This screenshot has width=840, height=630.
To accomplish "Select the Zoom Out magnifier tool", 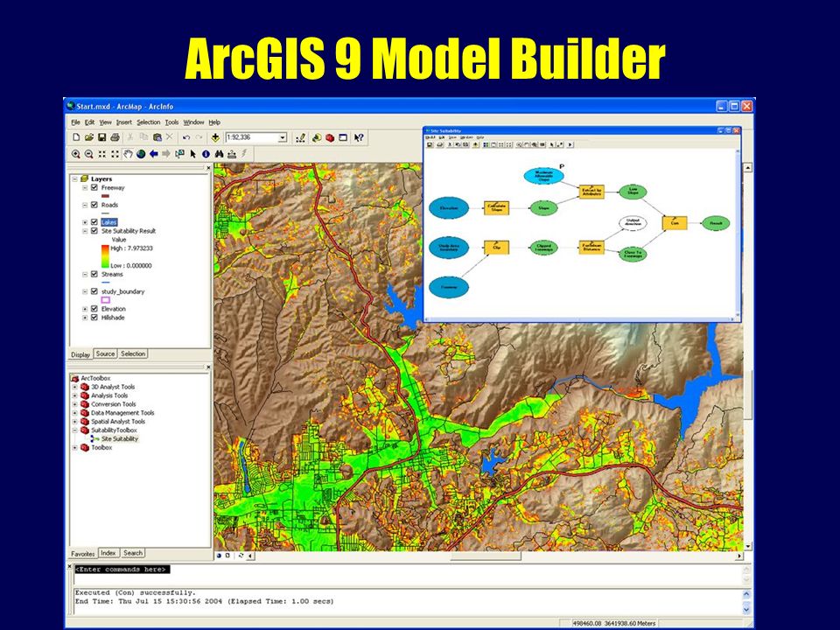I will 89,154.
